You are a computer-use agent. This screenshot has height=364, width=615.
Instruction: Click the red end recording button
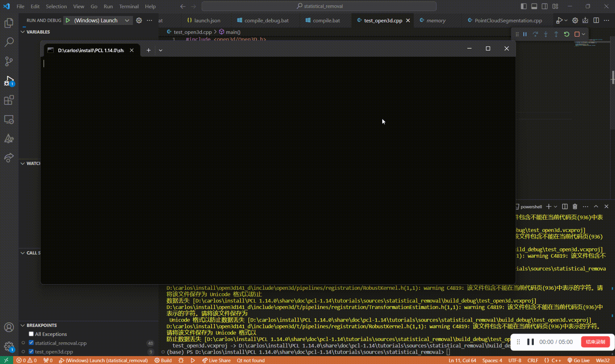[595, 342]
